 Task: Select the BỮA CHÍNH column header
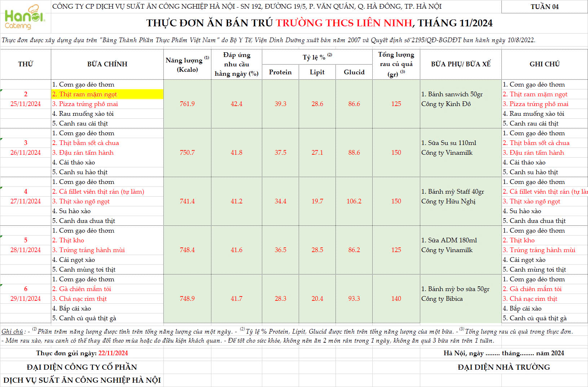[x=107, y=64]
